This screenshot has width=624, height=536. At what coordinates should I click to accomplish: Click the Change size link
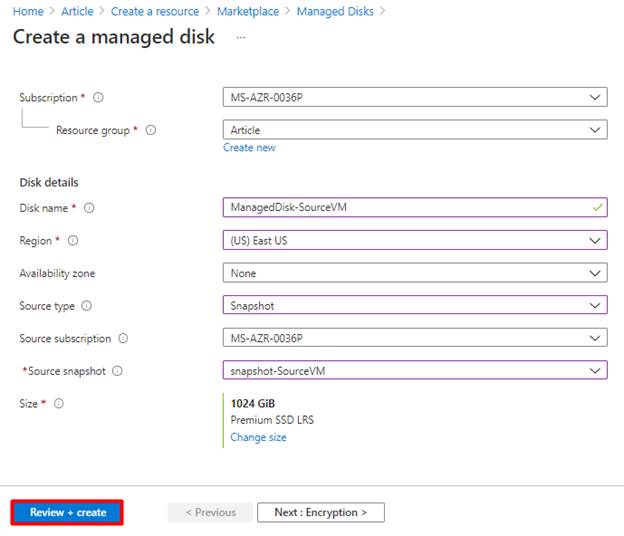(x=258, y=437)
